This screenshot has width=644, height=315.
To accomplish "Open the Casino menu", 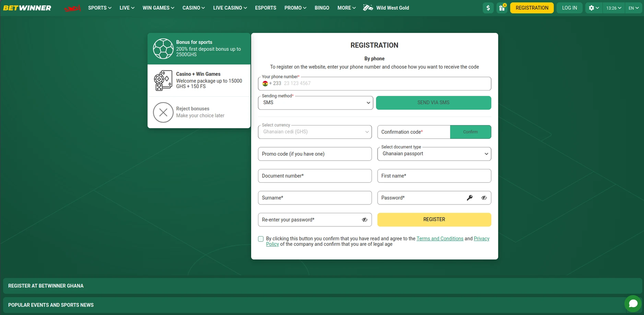I will pos(194,8).
